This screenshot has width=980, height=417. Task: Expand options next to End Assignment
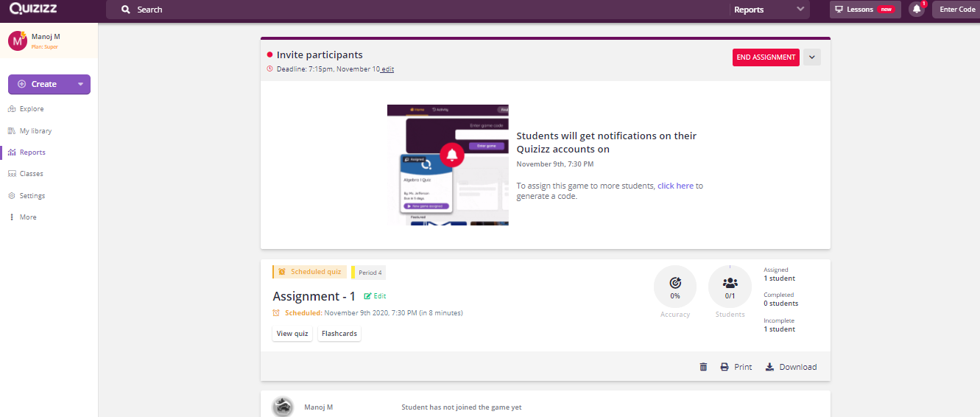point(812,57)
